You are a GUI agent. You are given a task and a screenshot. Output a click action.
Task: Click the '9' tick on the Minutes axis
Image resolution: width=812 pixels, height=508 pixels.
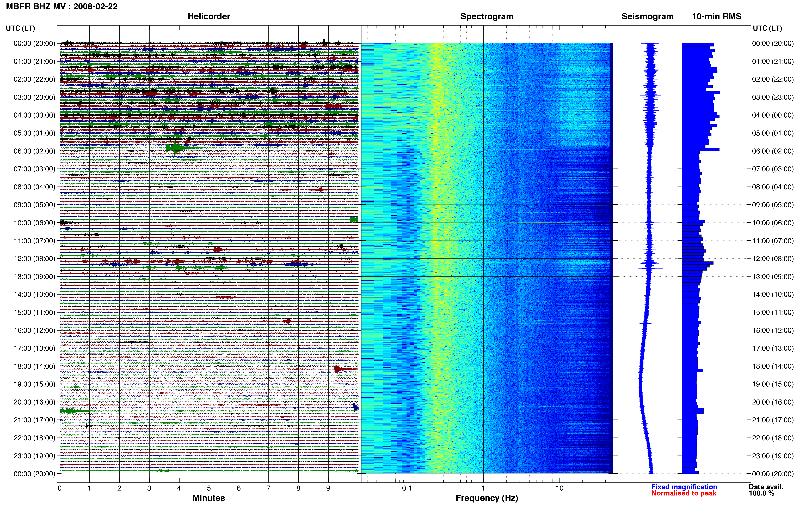coord(328,488)
